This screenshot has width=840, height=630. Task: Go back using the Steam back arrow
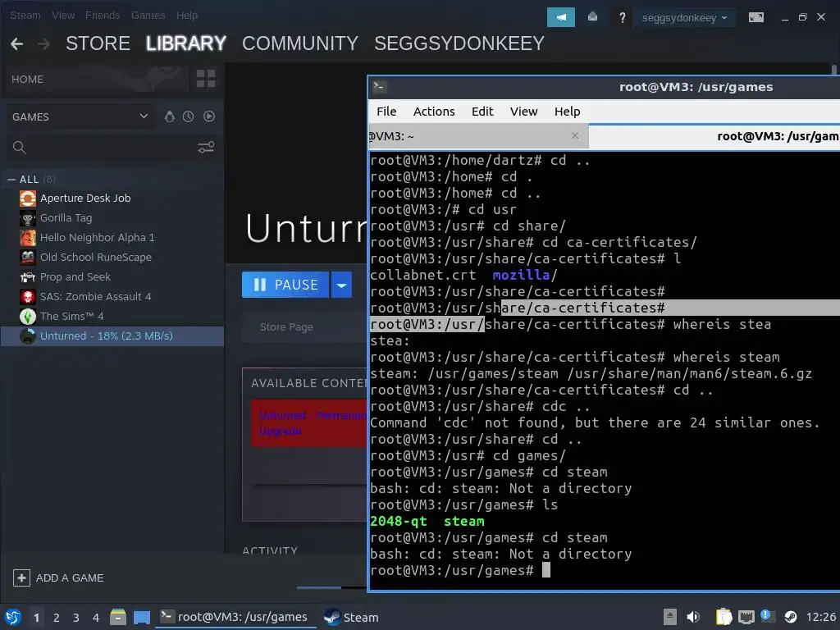[16, 43]
